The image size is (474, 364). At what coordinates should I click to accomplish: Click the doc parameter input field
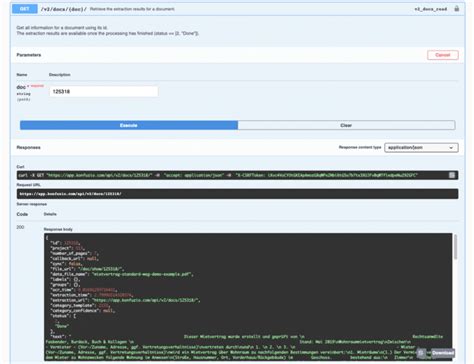(104, 91)
